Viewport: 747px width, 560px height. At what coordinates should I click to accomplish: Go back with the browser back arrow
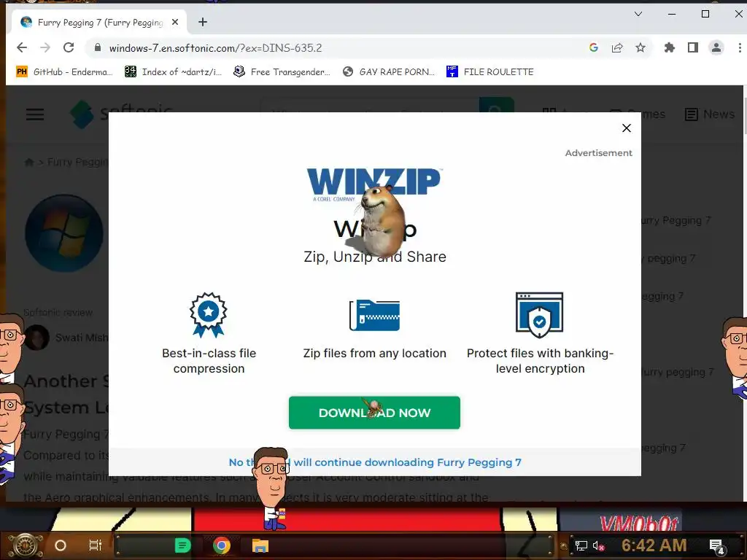[x=22, y=47]
